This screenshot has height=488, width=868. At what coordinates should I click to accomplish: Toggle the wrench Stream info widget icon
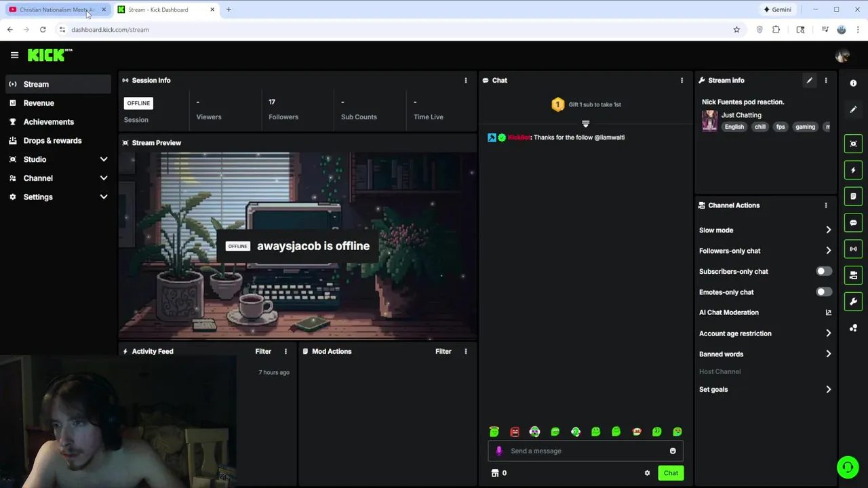click(853, 301)
